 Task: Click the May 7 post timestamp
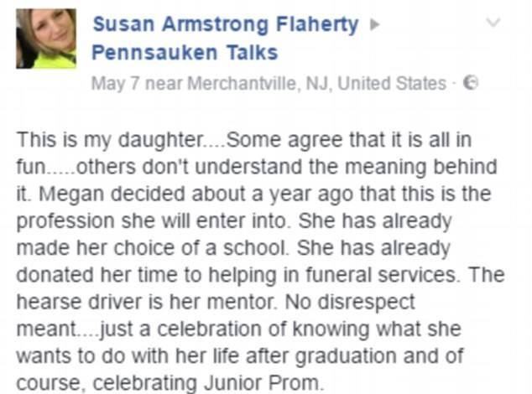(115, 84)
